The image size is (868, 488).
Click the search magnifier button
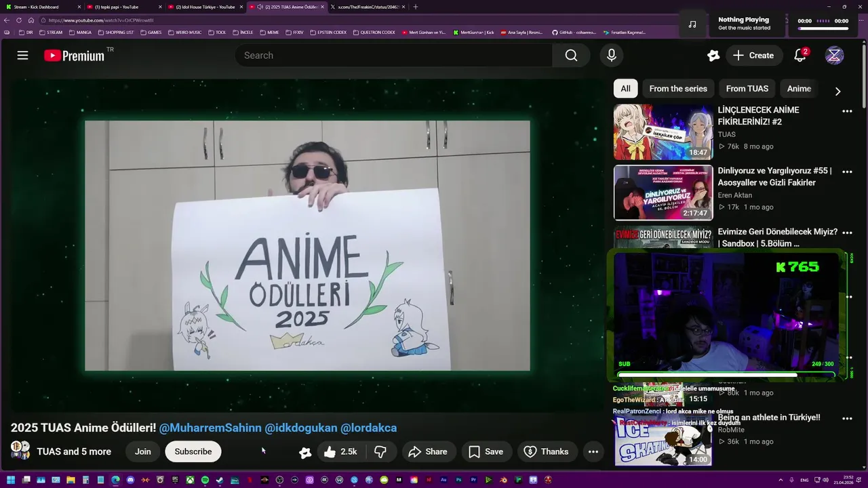point(572,56)
